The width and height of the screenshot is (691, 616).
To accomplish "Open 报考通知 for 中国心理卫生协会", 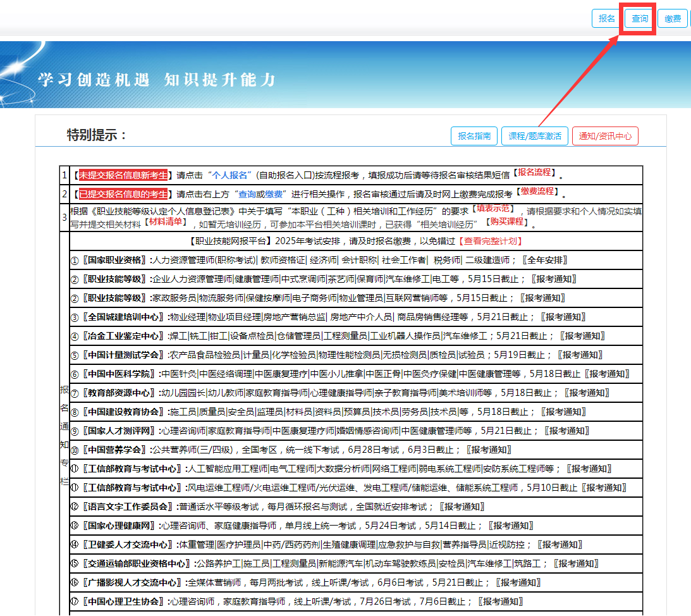I will 501,601.
